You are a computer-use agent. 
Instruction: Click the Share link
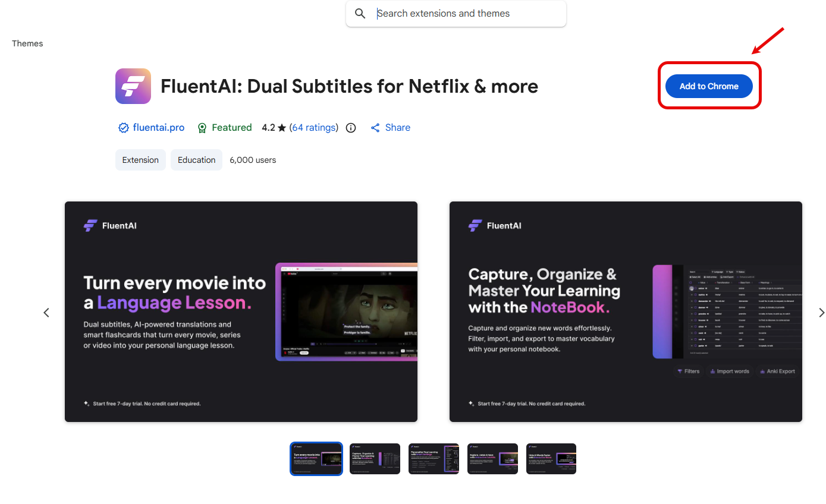pyautogui.click(x=390, y=128)
